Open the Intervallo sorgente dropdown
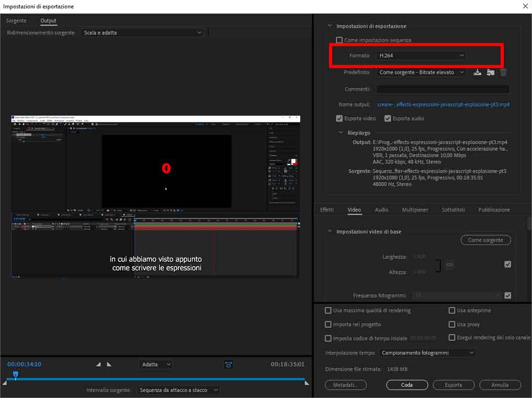The image size is (532, 398). click(178, 390)
